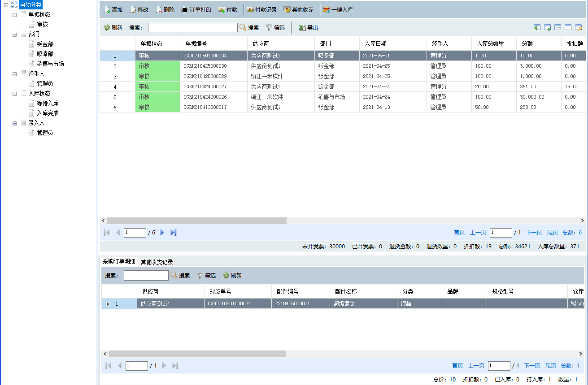Screen dimensions: 588x385
Task: Collapse the 入库状态 tree node
Action: [x=15, y=94]
